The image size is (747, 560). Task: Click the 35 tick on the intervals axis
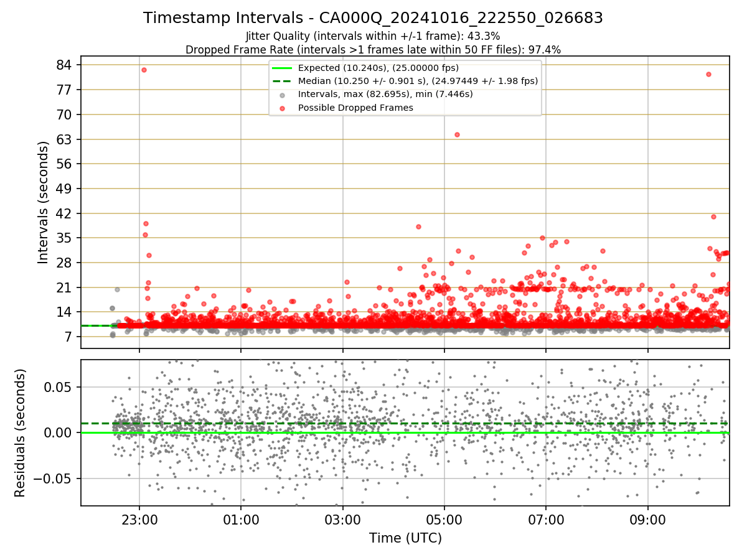(65, 238)
